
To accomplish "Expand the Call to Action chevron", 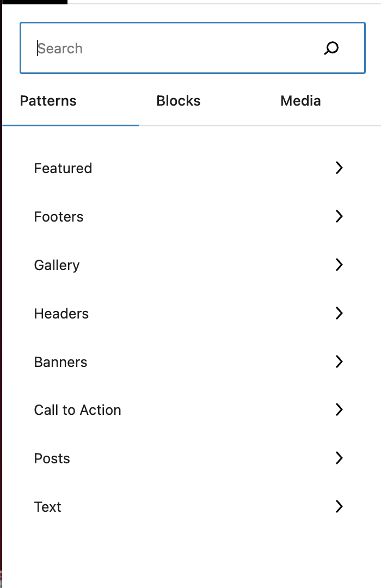I will coord(339,409).
